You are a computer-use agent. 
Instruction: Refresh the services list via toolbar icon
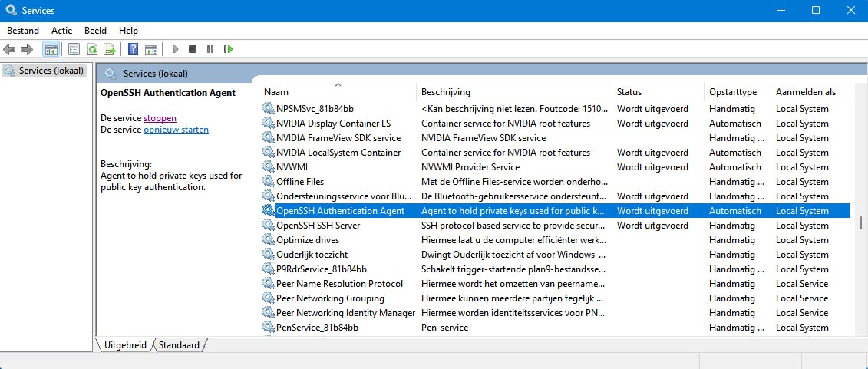click(x=92, y=49)
